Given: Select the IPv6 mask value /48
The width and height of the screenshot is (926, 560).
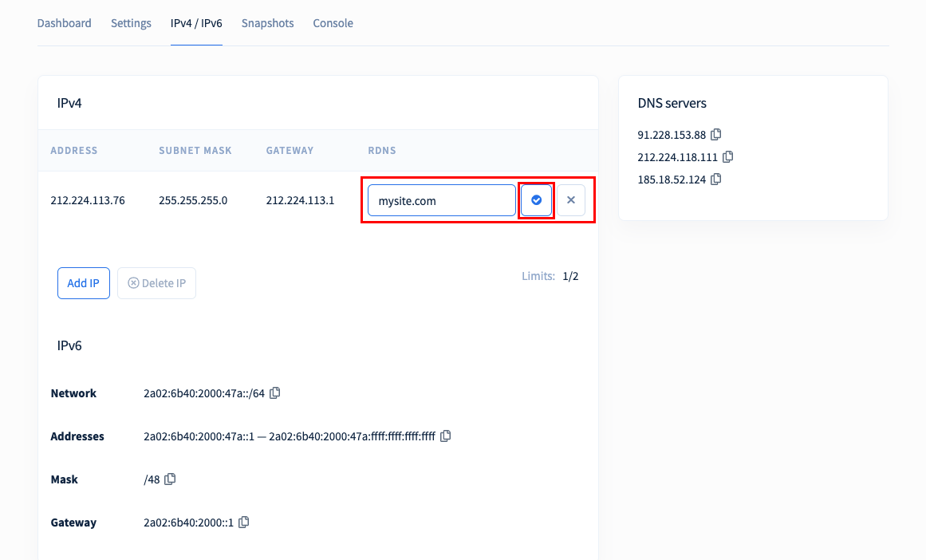Looking at the screenshot, I should point(152,479).
